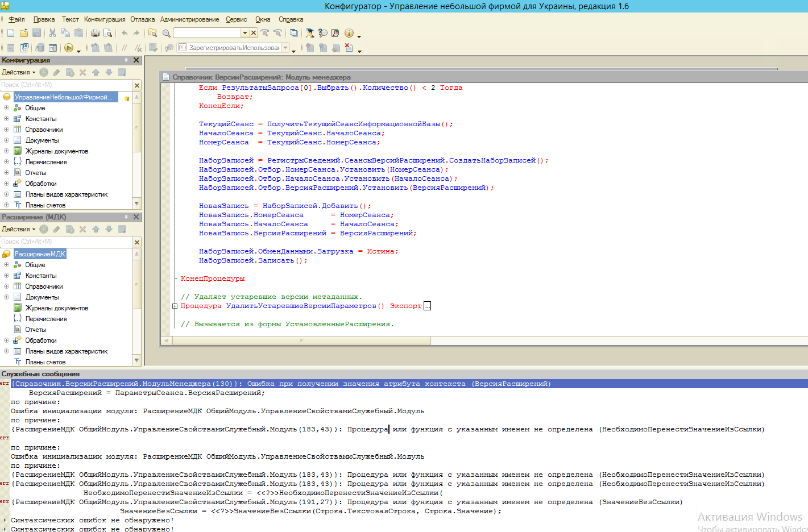Click the New document icon in toolbar

11,33
